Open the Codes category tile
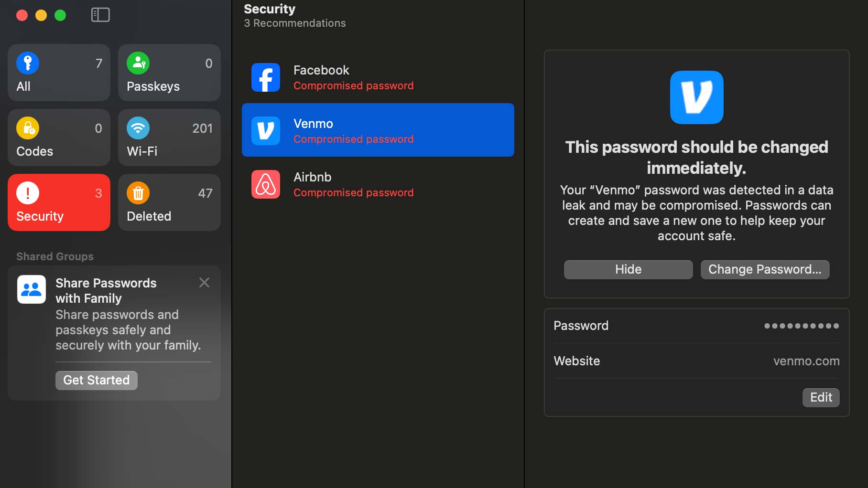The height and width of the screenshot is (488, 868). (59, 138)
